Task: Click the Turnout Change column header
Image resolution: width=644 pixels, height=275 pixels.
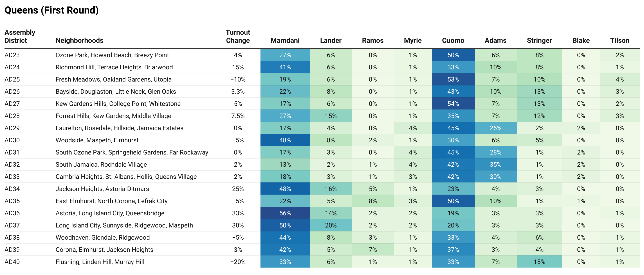Action: tap(238, 36)
